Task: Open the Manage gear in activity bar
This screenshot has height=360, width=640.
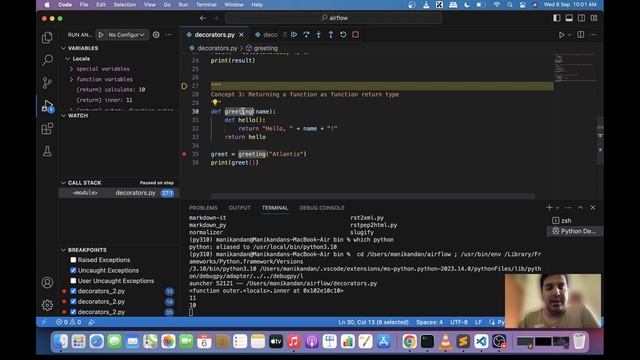Action: coord(47,305)
